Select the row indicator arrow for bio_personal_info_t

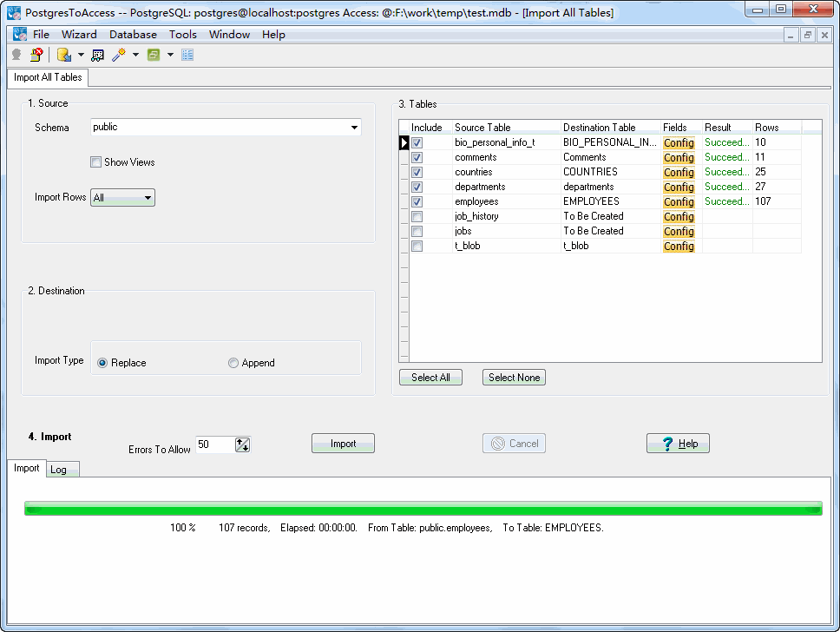[404, 142]
